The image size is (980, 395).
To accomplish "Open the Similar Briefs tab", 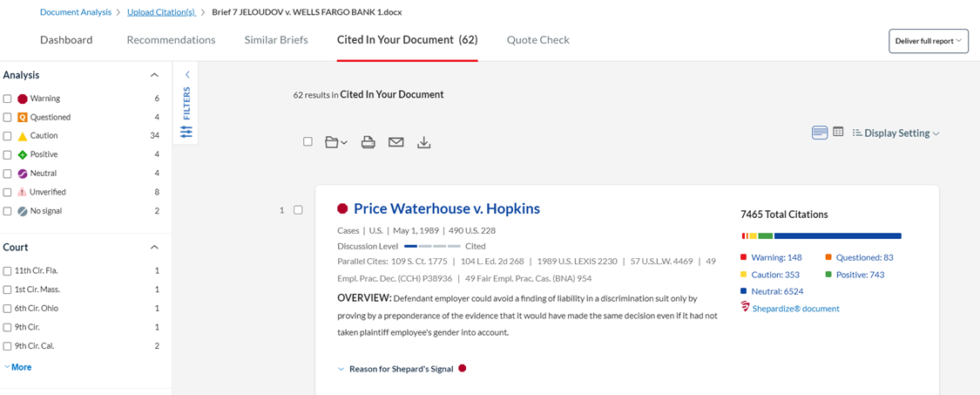I will pyautogui.click(x=276, y=40).
